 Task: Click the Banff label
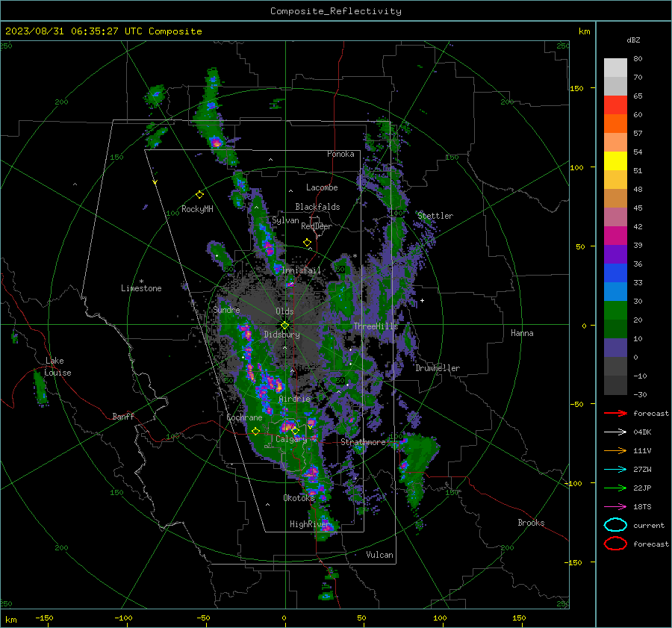pos(123,416)
